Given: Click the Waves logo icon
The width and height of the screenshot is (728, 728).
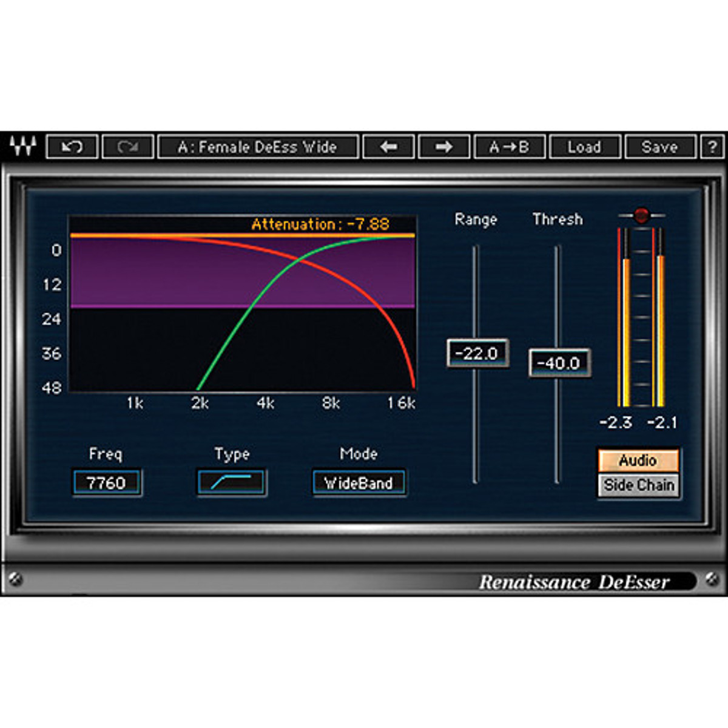Looking at the screenshot, I should click(23, 147).
